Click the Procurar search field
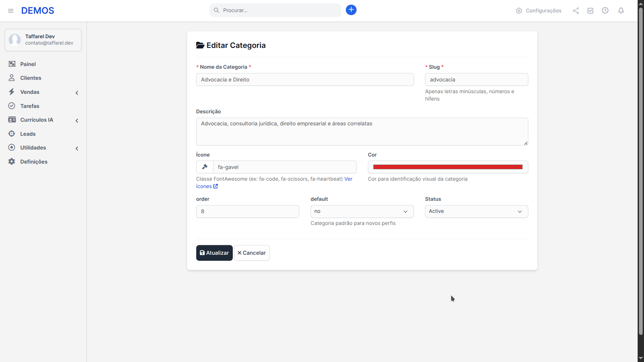The height and width of the screenshot is (362, 644). tap(275, 10)
